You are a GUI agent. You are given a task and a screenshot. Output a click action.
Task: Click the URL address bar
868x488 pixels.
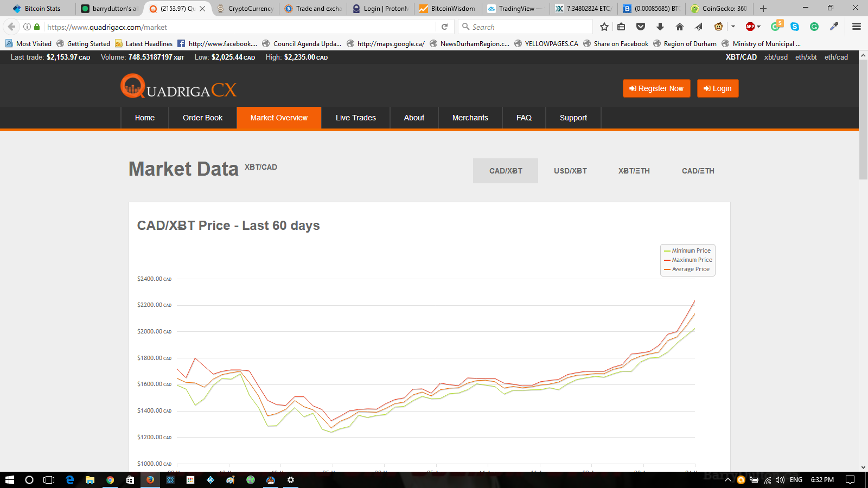click(x=239, y=27)
